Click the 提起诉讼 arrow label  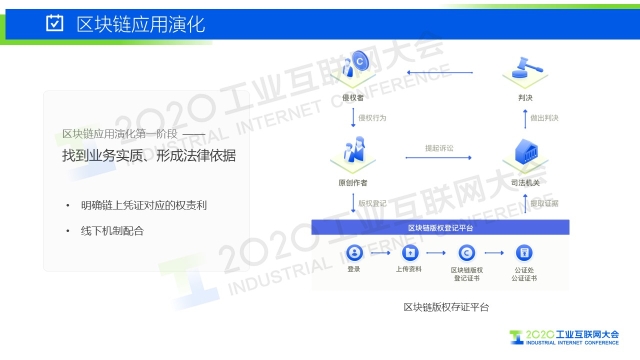coord(439,148)
